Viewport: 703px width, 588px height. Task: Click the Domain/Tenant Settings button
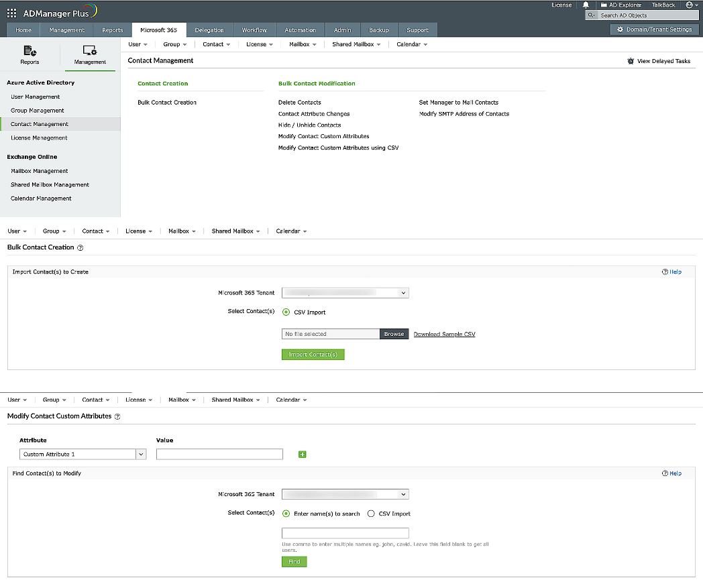pyautogui.click(x=655, y=30)
